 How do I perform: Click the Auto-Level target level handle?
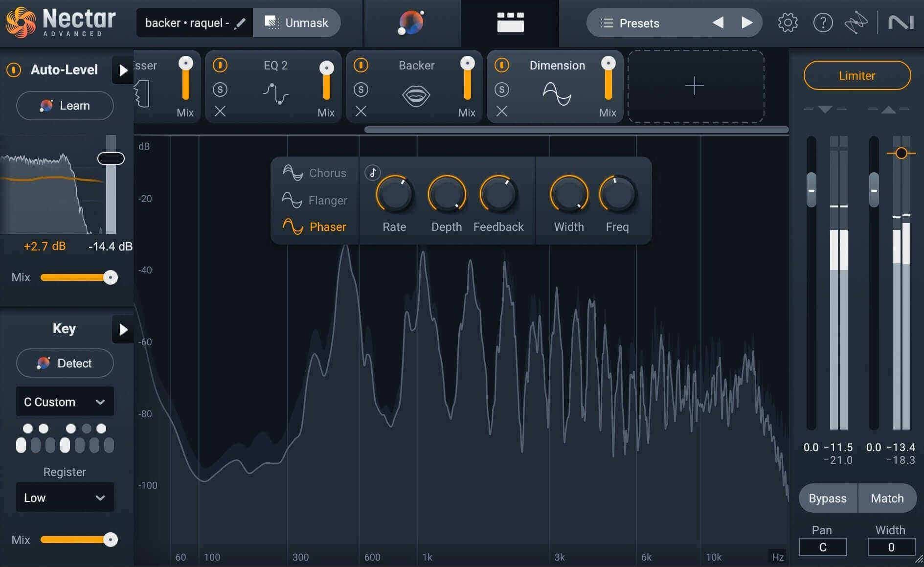(x=111, y=159)
